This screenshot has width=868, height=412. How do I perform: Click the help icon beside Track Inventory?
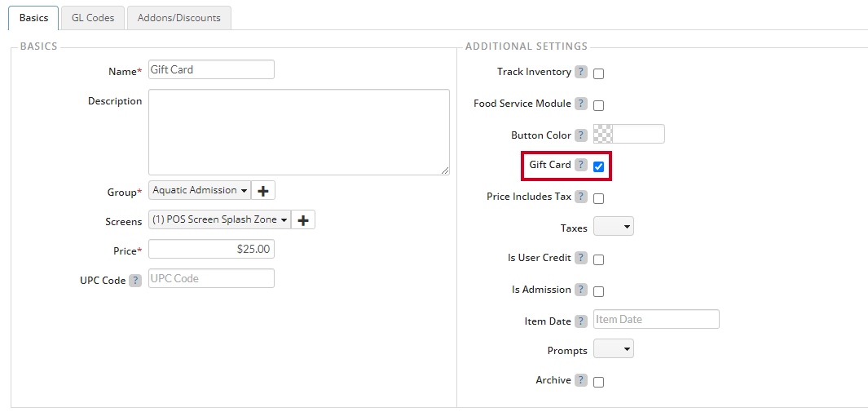(580, 72)
